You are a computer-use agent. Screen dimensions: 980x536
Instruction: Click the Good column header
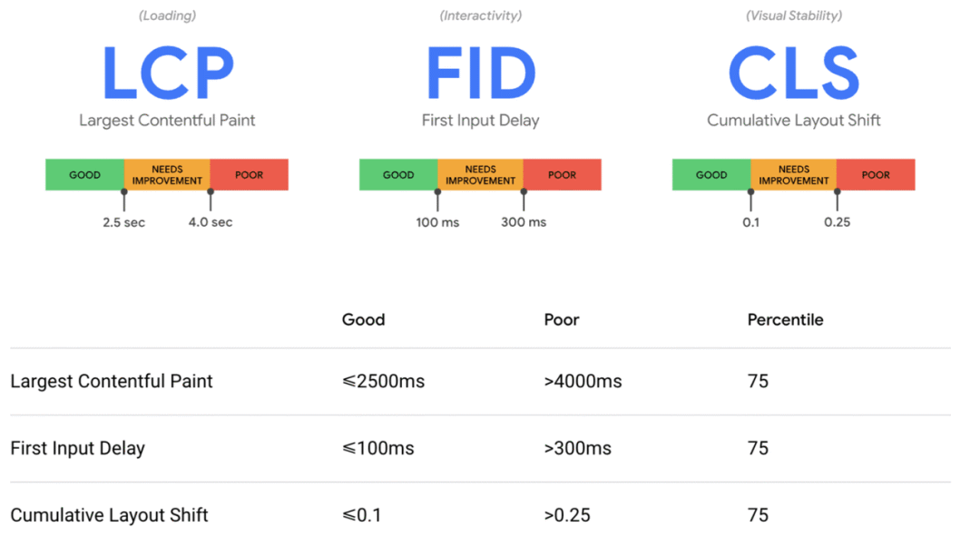[x=363, y=320]
